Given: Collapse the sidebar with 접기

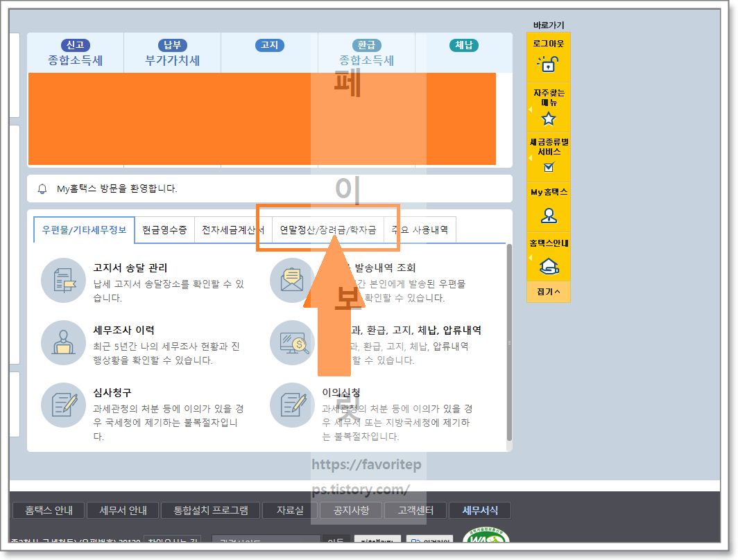Looking at the screenshot, I should click(x=549, y=292).
